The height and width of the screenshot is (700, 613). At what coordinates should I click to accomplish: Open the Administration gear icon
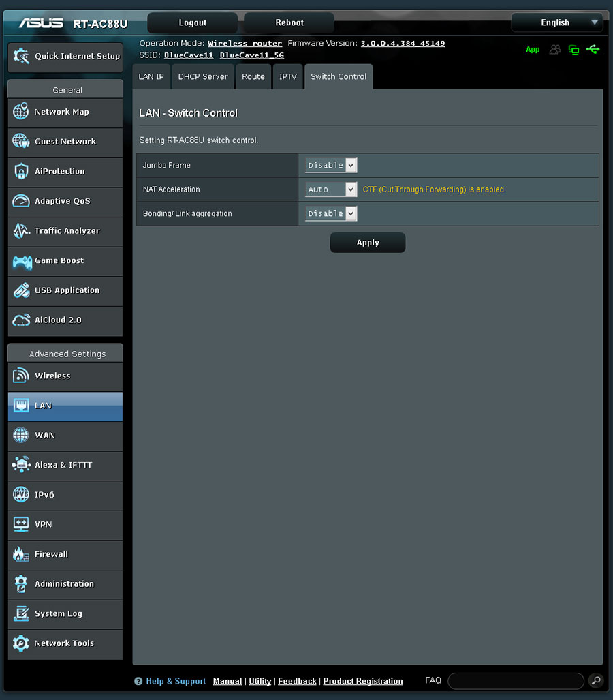coord(20,584)
